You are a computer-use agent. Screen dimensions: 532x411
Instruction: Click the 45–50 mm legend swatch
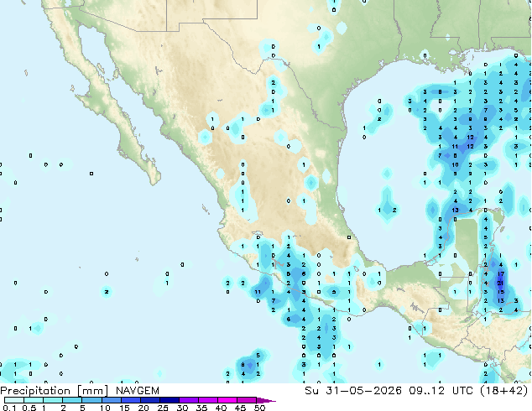click(x=246, y=400)
